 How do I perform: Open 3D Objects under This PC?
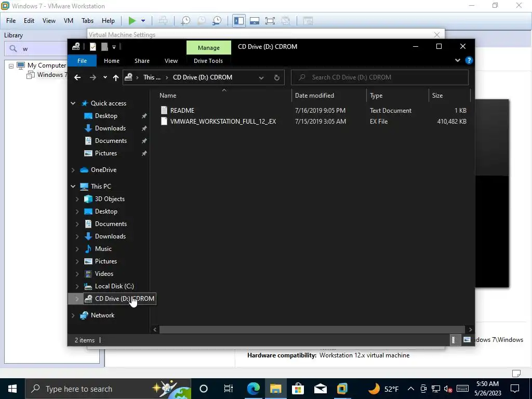pos(110,199)
